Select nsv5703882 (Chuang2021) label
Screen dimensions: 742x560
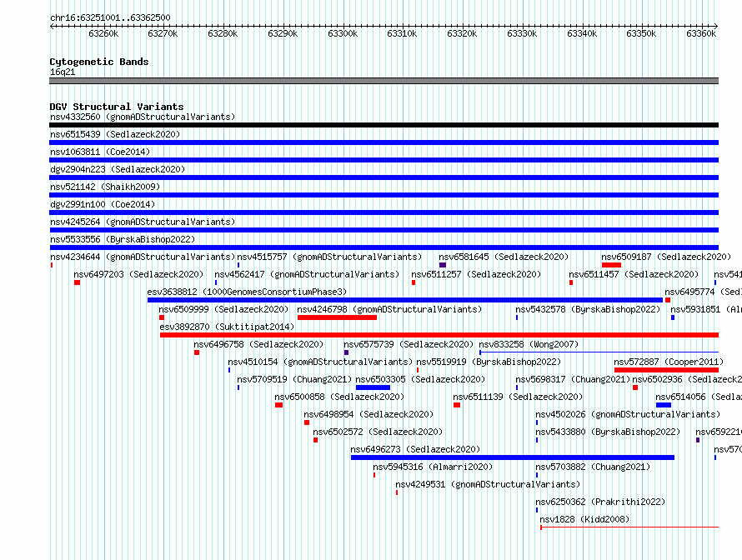593,467
